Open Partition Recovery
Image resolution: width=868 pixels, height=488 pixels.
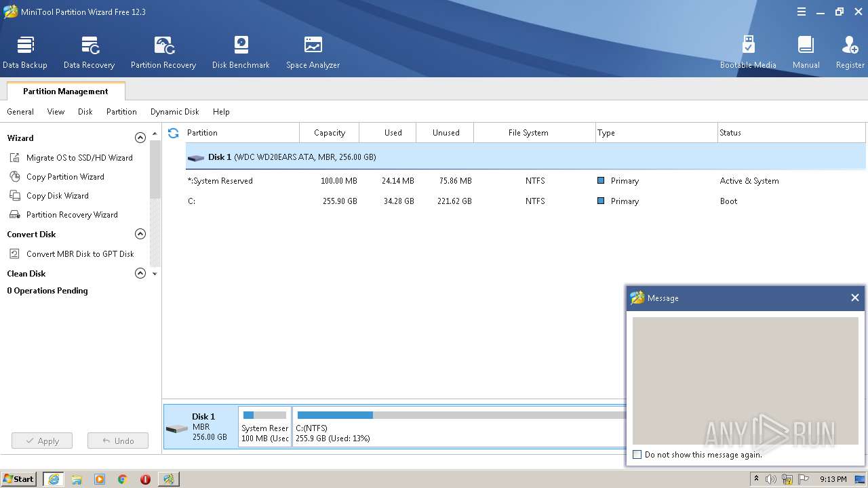click(163, 52)
